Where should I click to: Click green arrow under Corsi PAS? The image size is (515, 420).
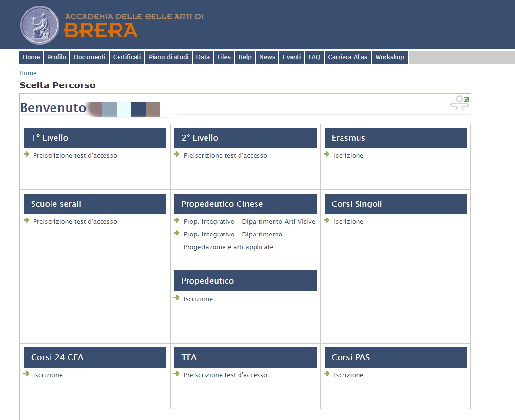click(x=327, y=374)
